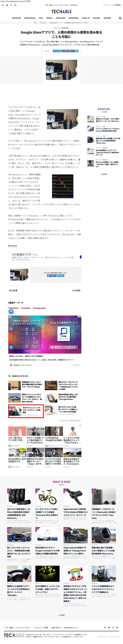
Task: Open the サイトへ link under the ad
Action: coord(77,365)
